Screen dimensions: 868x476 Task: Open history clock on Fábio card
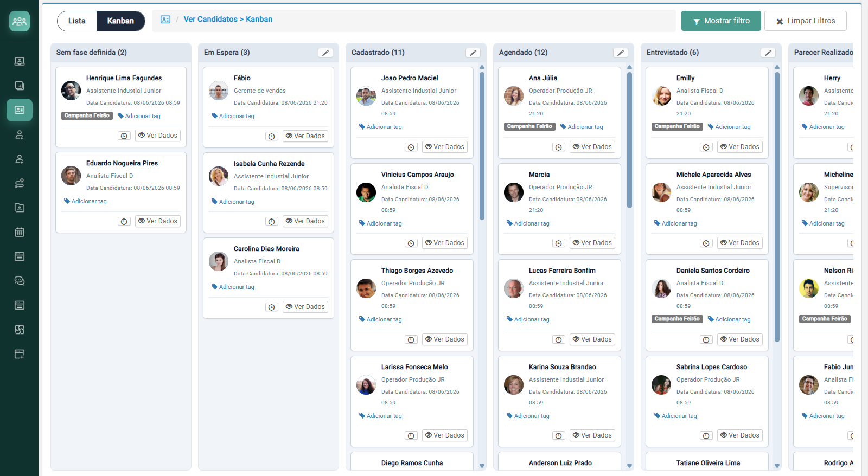272,137
